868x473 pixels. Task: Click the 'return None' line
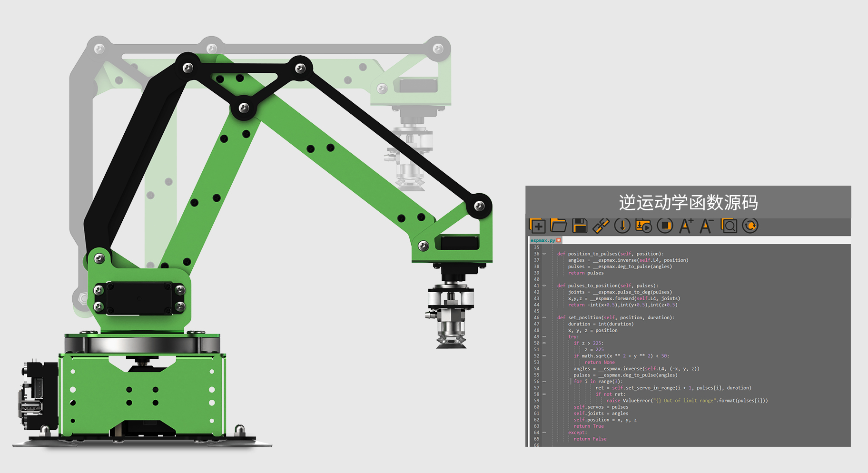tap(600, 363)
